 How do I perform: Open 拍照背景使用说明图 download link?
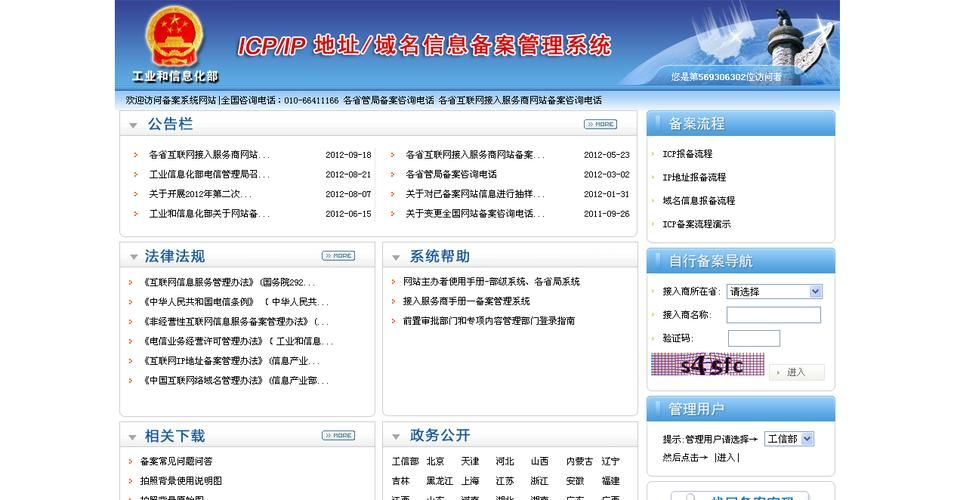[x=181, y=481]
